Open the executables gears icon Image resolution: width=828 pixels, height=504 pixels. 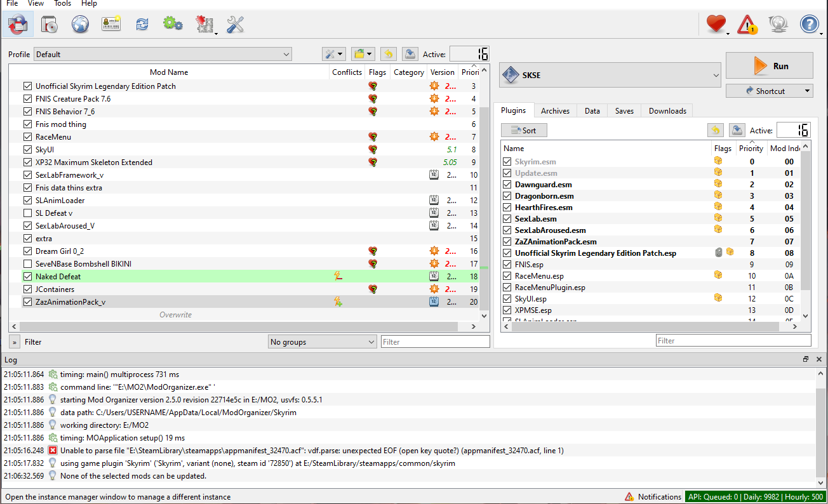point(172,25)
